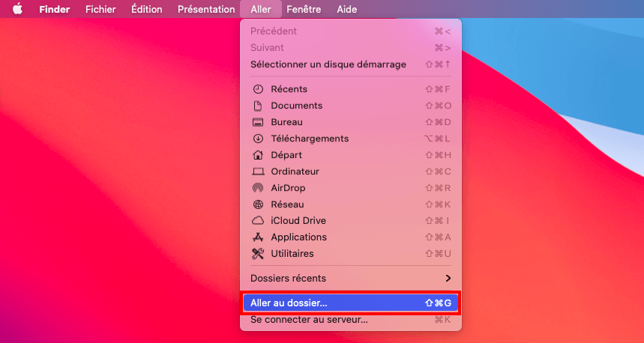Viewport: 644px width, 343px height.
Task: Open the Fenêtre menu
Action: coord(304,9)
